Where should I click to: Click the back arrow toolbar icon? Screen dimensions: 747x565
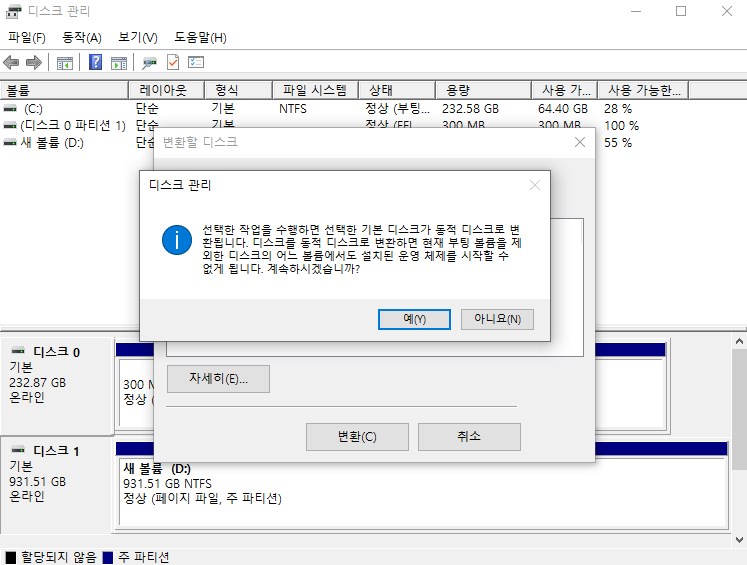(x=11, y=62)
